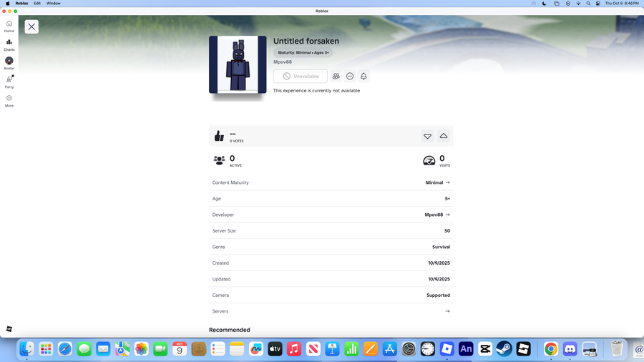
Task: Open Google Chrome from the dock
Action: pyautogui.click(x=551, y=349)
